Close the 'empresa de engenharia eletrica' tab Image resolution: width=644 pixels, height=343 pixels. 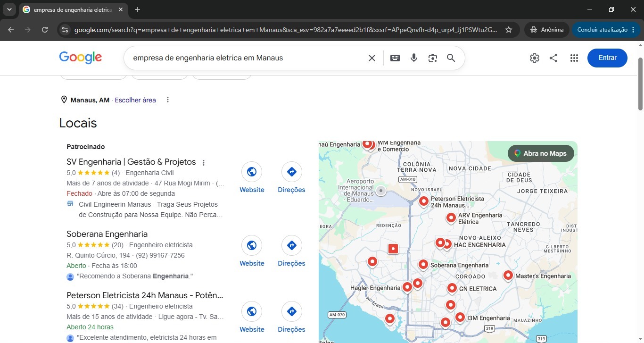121,9
